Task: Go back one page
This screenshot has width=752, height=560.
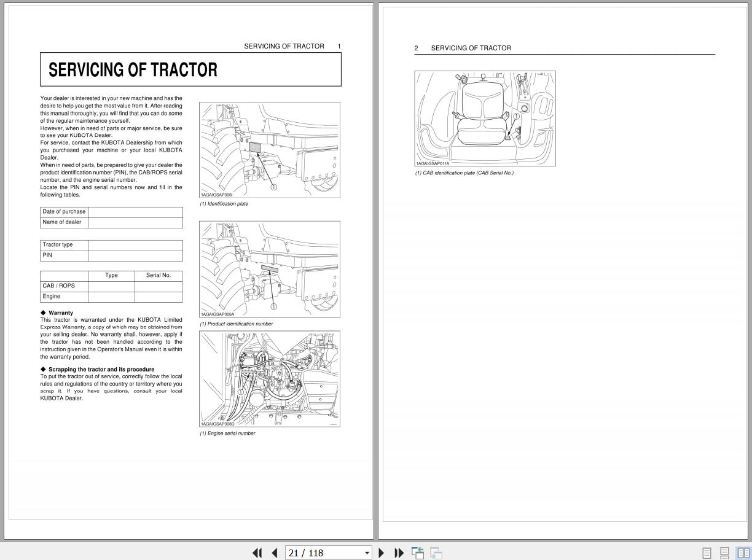Action: [274, 553]
